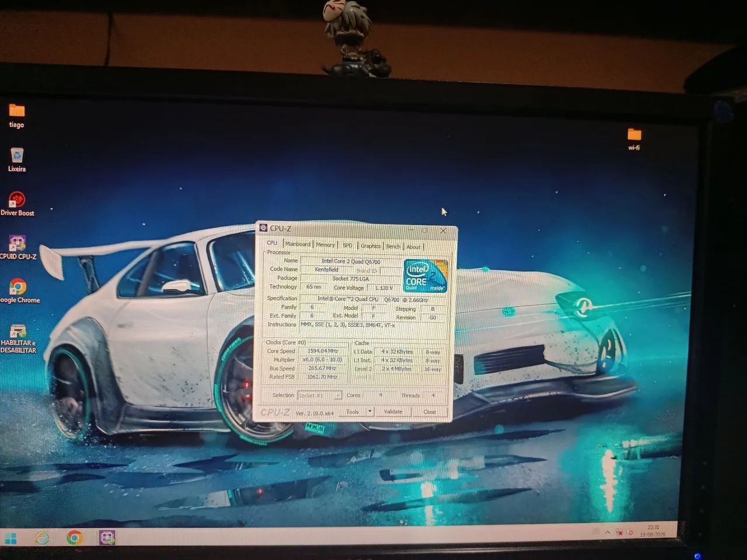Click the Stepping value B
Screen dimensions: 747x560
[432, 309]
